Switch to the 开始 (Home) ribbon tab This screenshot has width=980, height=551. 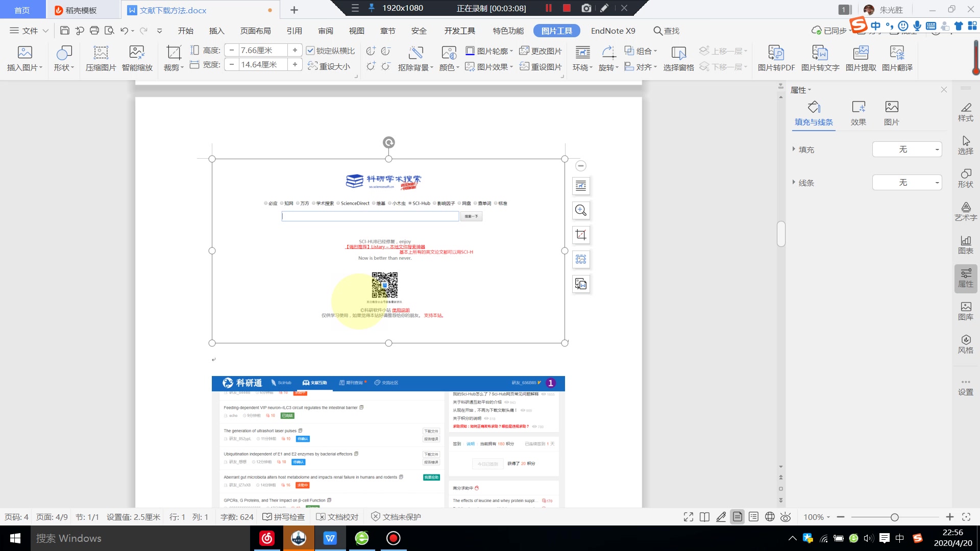(185, 31)
